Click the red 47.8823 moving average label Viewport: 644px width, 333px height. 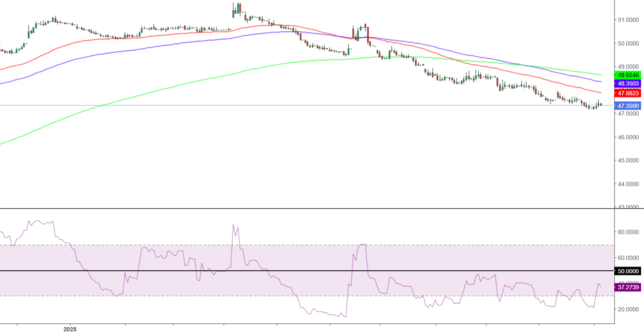tap(628, 93)
